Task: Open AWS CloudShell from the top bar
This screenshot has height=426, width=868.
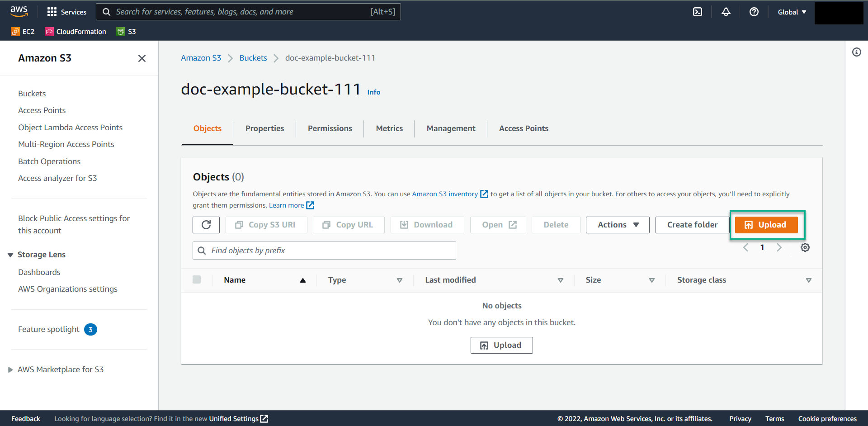Action: point(698,12)
